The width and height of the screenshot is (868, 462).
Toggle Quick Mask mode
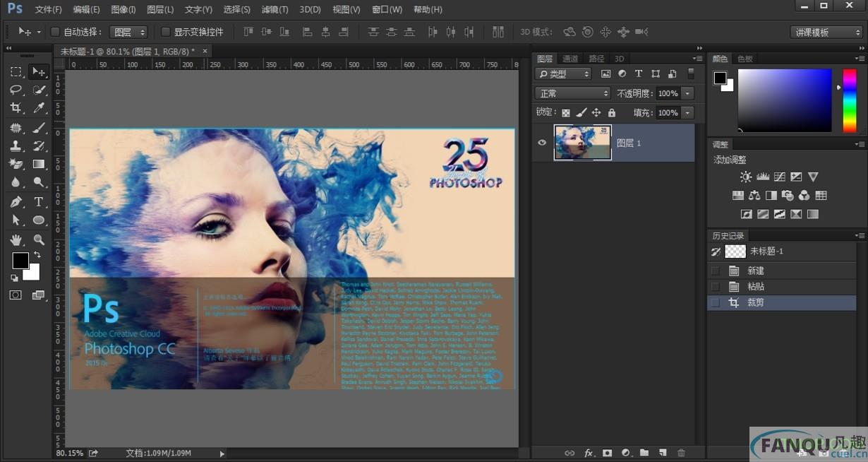pyautogui.click(x=16, y=295)
